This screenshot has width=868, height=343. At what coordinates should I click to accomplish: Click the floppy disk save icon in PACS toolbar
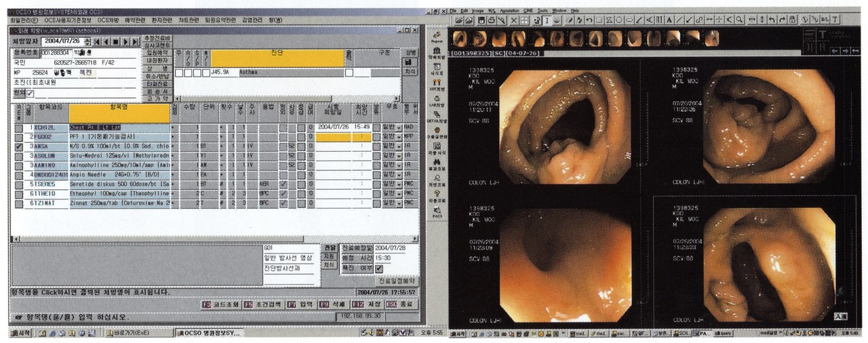pyautogui.click(x=479, y=20)
